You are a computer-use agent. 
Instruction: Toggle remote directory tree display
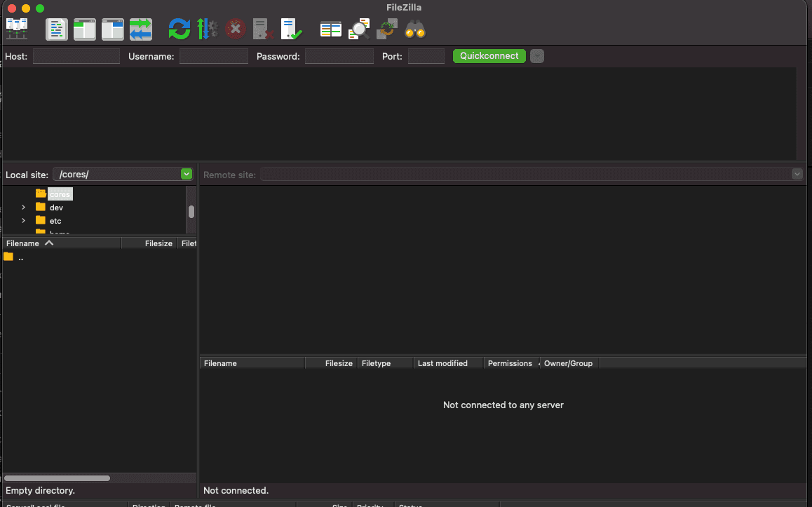(x=112, y=29)
